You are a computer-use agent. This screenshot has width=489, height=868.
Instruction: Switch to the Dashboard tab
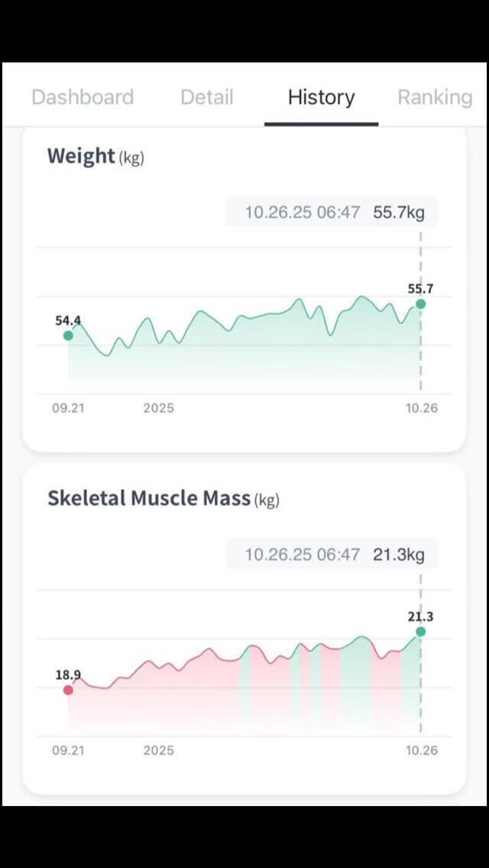83,98
